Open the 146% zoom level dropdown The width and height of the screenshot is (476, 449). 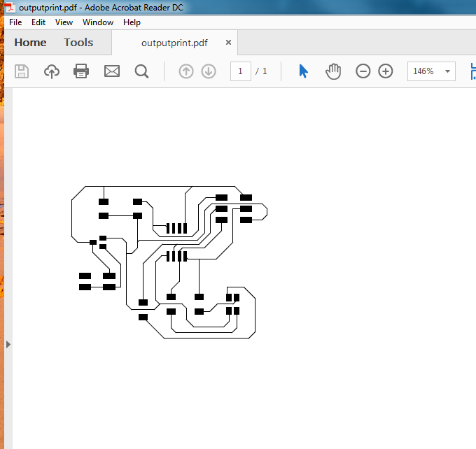431,71
